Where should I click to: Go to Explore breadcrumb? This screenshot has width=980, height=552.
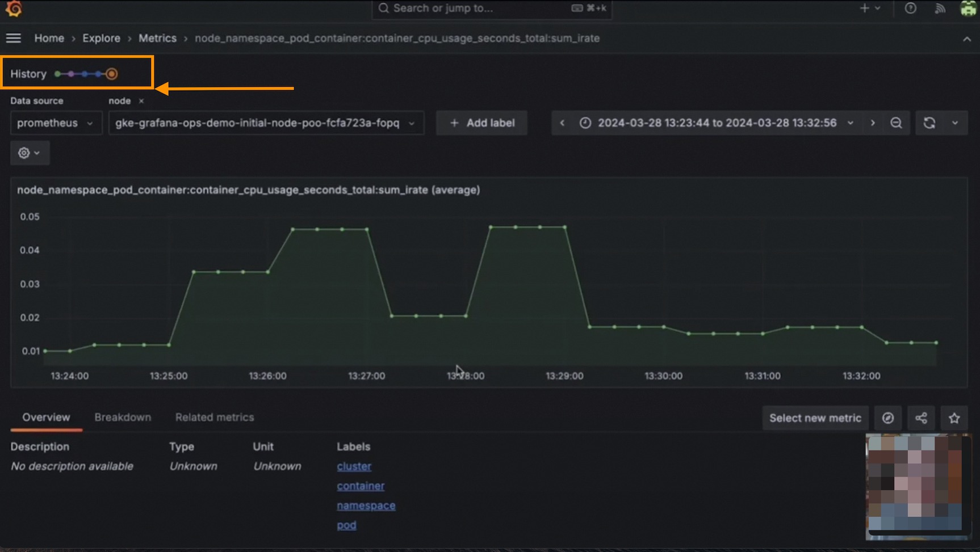[x=101, y=38]
